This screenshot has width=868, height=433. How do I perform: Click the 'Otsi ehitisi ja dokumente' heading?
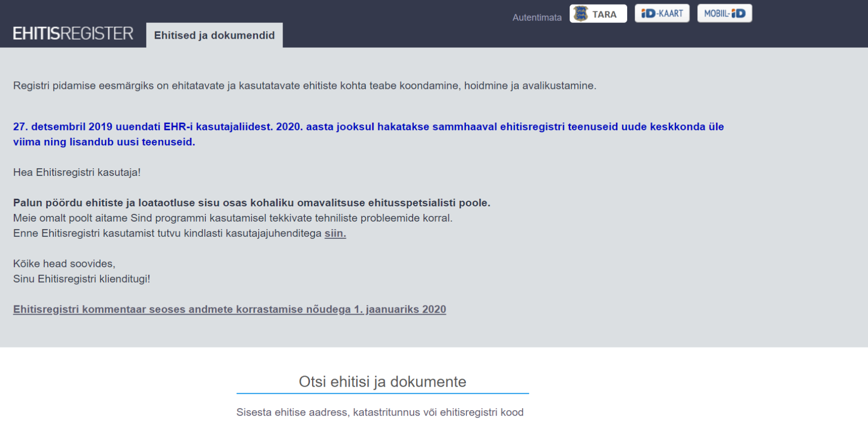pos(382,382)
